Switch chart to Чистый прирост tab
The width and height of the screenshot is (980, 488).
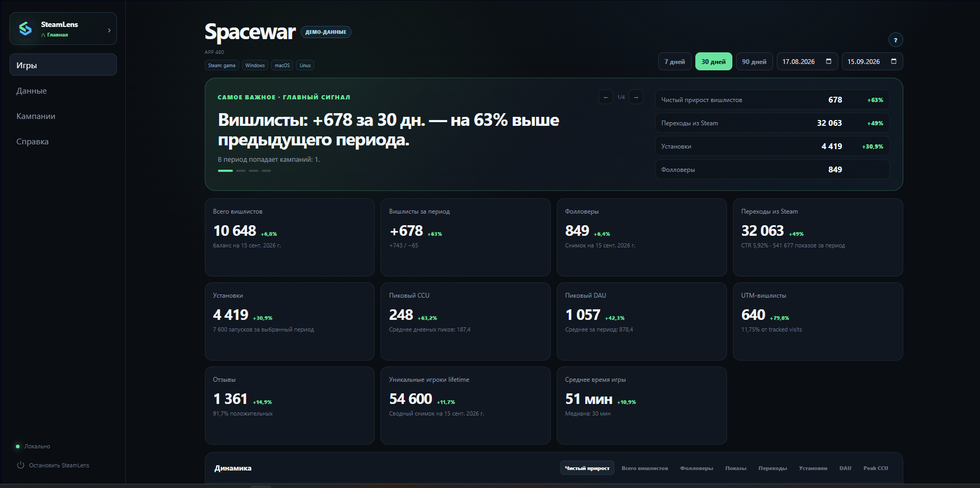[x=587, y=468]
